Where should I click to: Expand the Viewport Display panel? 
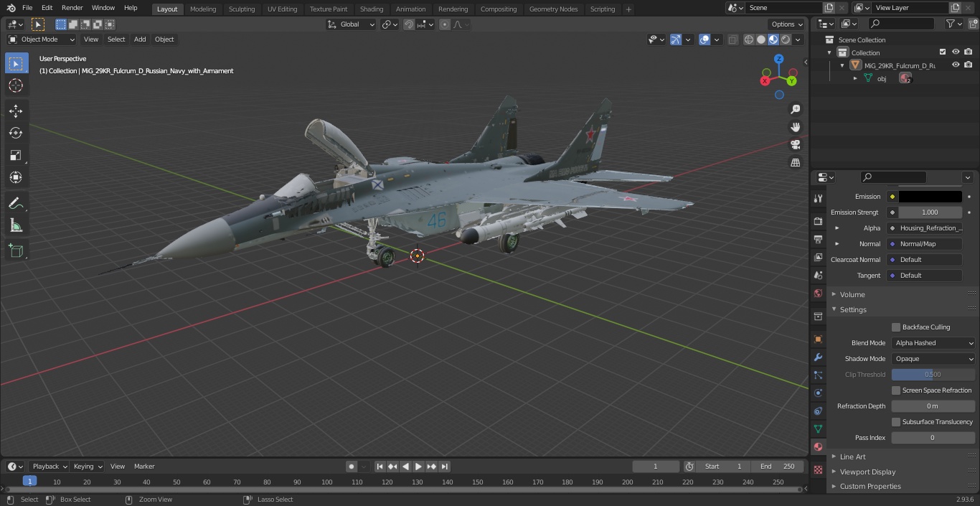[x=867, y=472]
